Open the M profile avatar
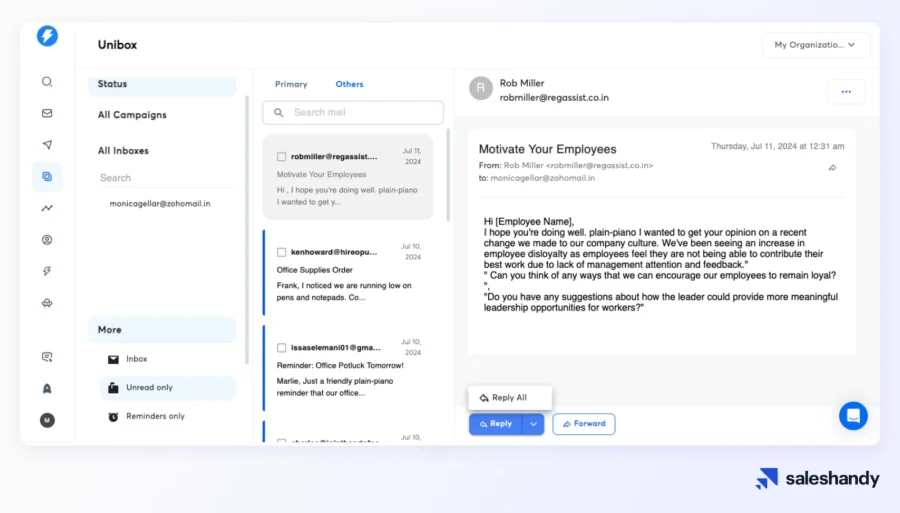Screen dimensions: 900x513 pos(47,420)
